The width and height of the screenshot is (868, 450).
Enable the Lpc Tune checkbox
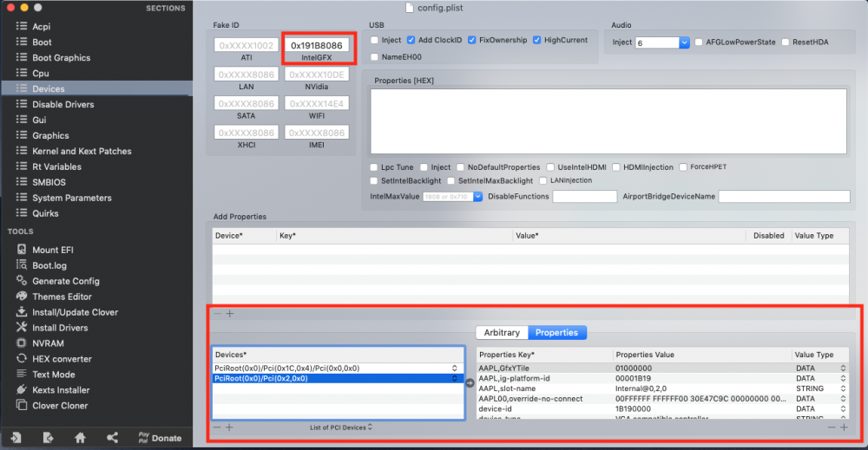(x=373, y=167)
